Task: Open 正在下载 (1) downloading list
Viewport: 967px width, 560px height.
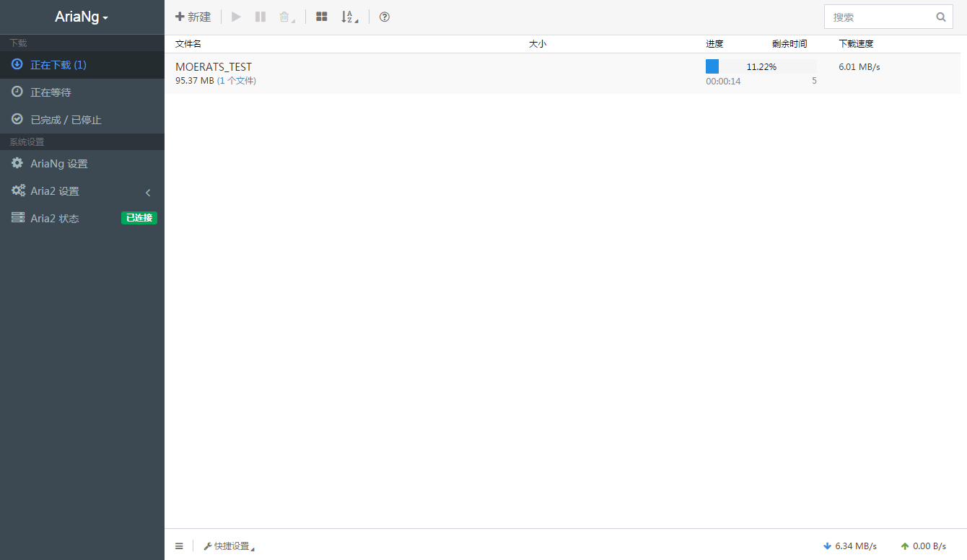Action: [82, 65]
